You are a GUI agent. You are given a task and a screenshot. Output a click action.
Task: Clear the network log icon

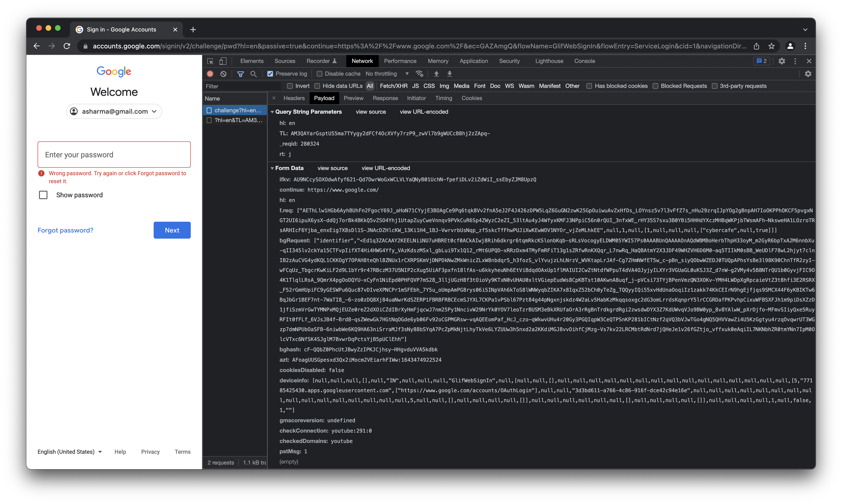223,74
